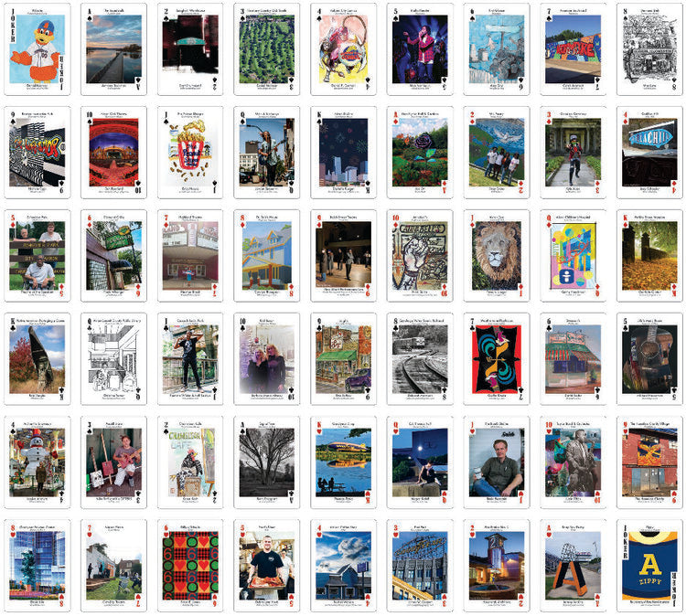Image resolution: width=686 pixels, height=616 pixels.
Task: Pick the Four of Hearts cloudy sky card
Action: pyautogui.click(x=343, y=566)
